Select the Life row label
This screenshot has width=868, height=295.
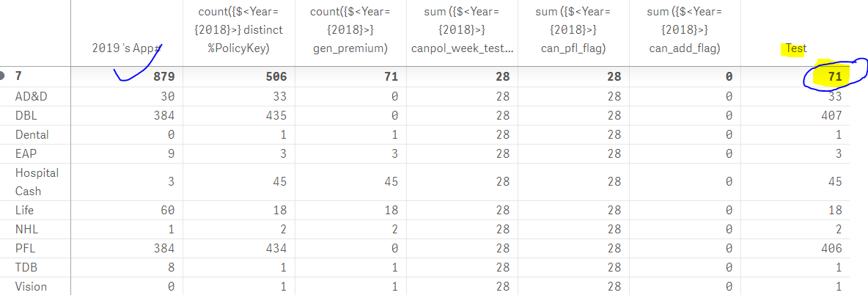point(26,211)
